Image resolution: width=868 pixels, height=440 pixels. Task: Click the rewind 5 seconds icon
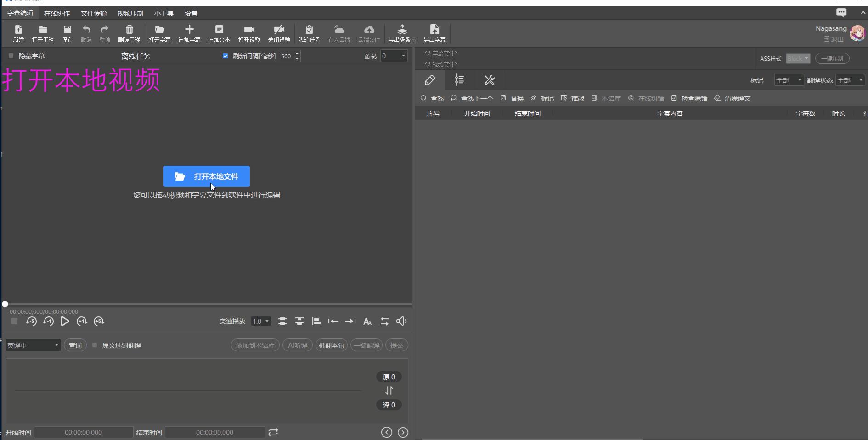click(x=31, y=321)
